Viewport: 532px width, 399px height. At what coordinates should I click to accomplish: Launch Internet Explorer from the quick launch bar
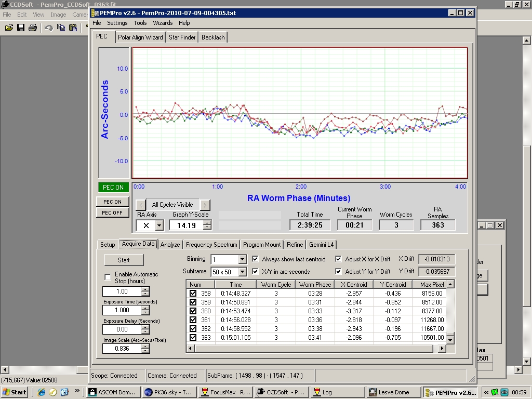tap(42, 392)
